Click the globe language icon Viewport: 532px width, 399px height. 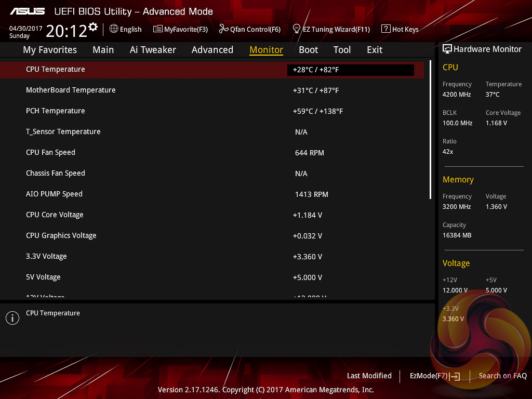[114, 29]
